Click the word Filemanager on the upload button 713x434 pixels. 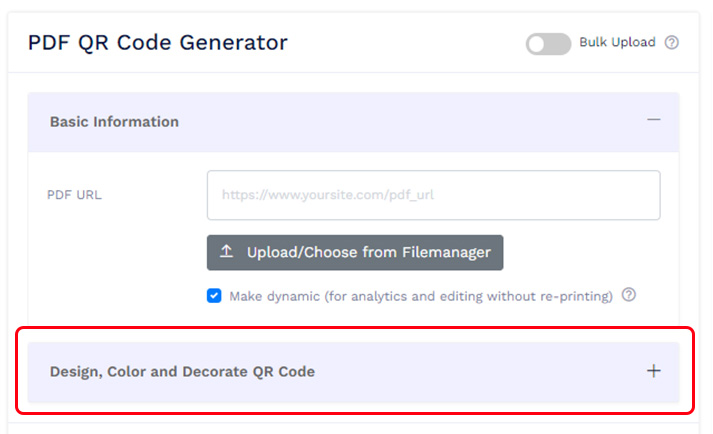445,253
